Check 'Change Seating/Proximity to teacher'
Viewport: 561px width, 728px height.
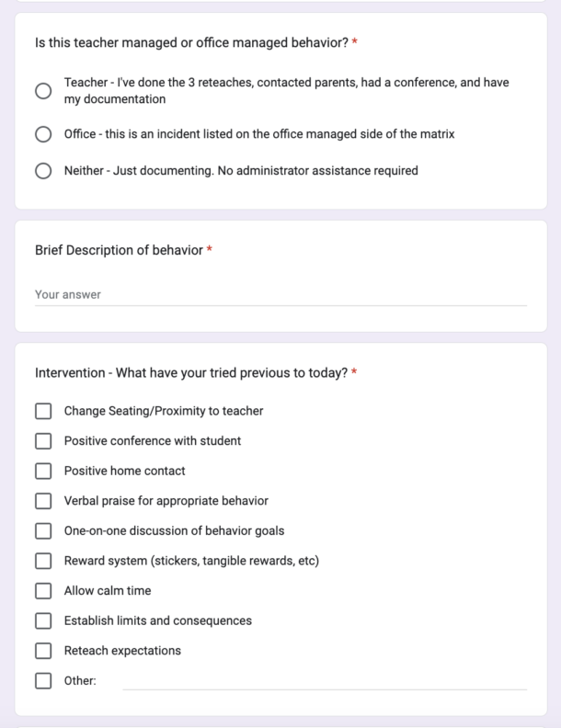click(43, 411)
